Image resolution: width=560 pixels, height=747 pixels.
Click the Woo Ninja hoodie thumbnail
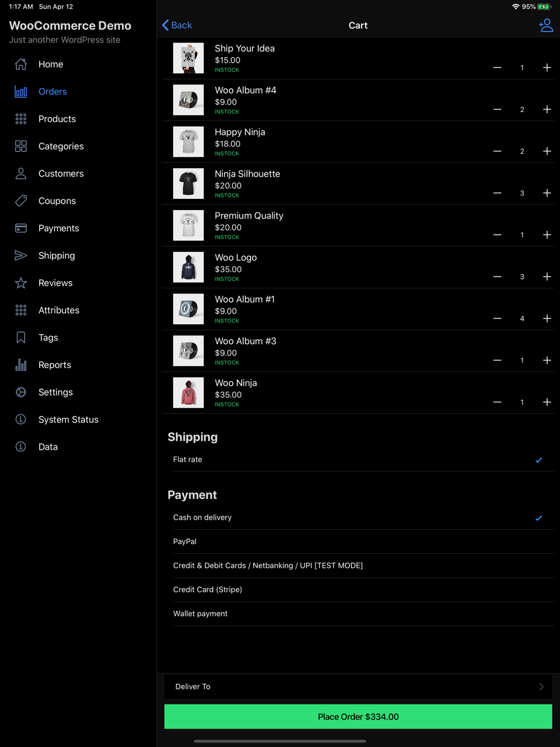[188, 393]
